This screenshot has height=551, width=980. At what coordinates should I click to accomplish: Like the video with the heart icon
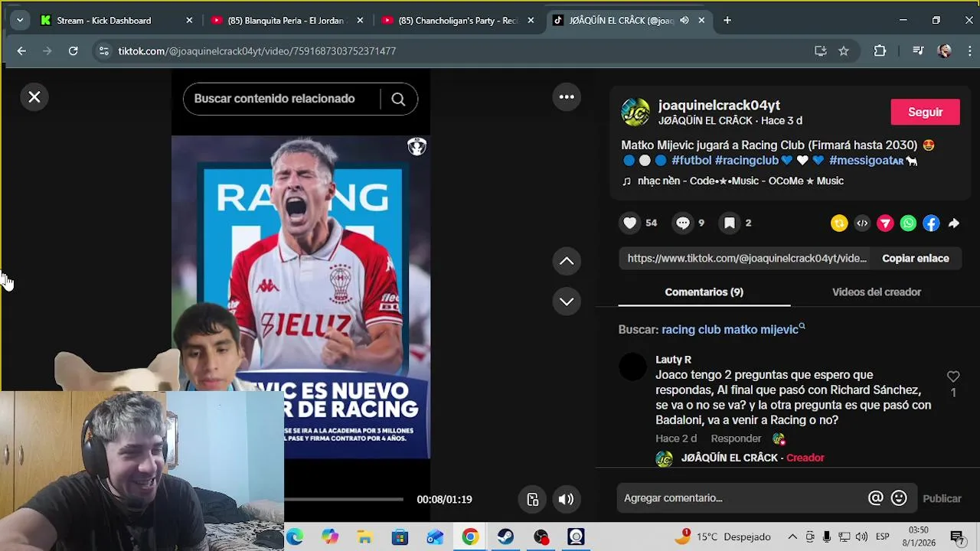(629, 223)
